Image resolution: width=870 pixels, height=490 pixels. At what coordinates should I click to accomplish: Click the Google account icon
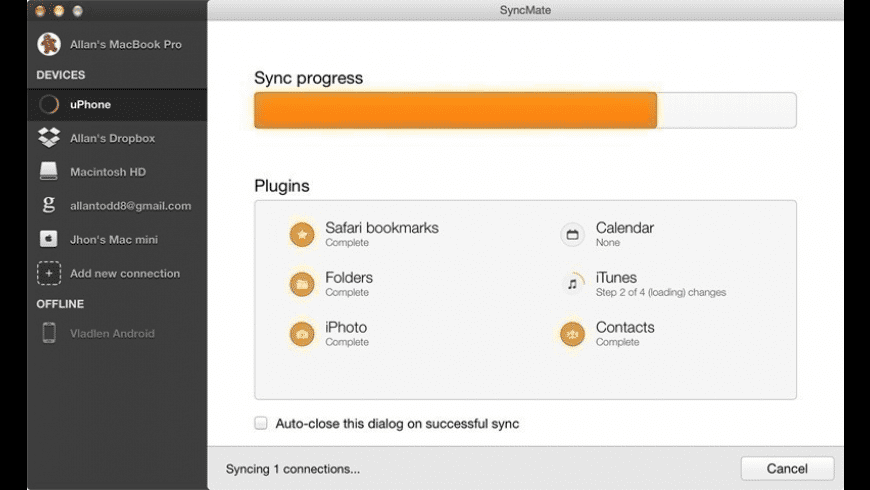pyautogui.click(x=49, y=205)
